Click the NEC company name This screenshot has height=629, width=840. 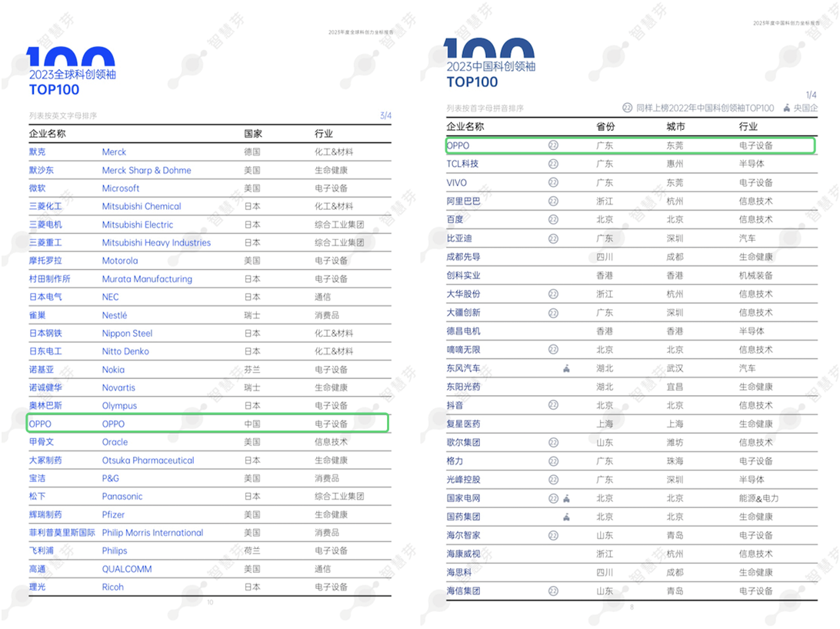tap(110, 297)
